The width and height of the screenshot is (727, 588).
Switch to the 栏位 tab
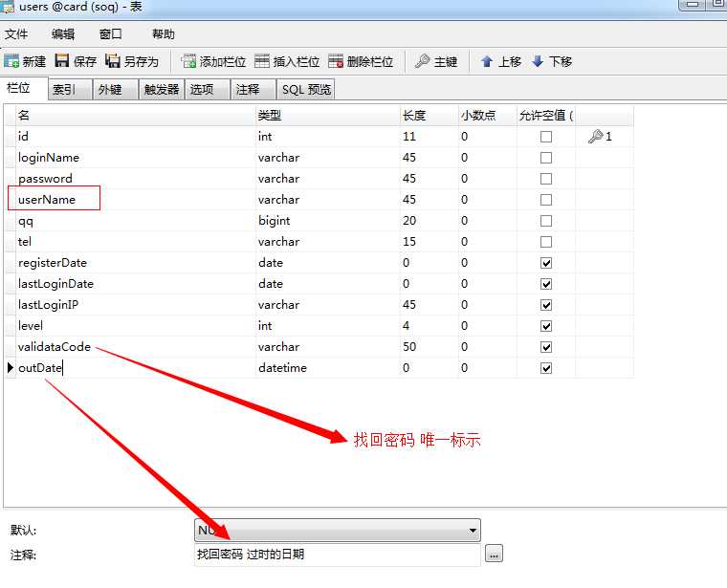[23, 88]
